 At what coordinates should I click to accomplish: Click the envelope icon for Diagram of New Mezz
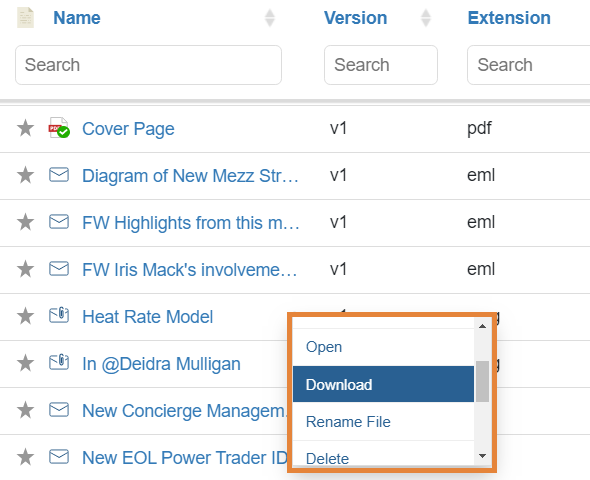coord(59,175)
